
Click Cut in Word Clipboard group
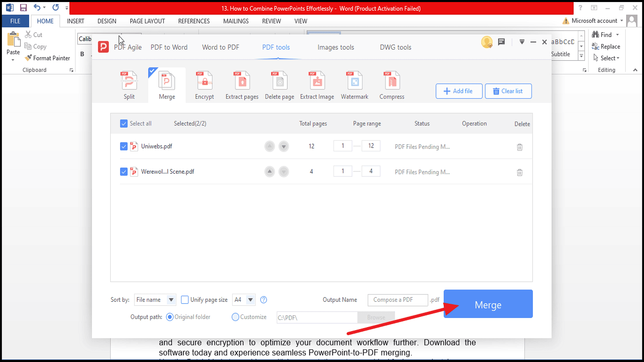tap(34, 35)
